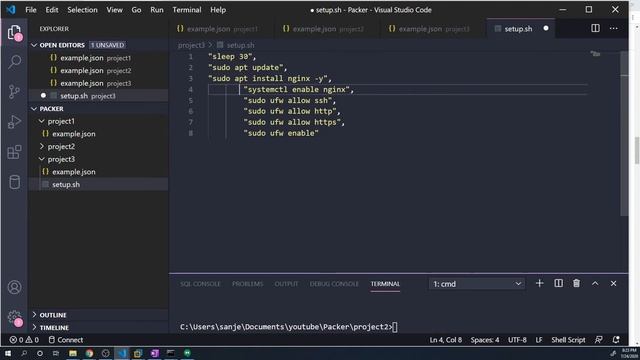Open the Selection menu

tap(82, 10)
